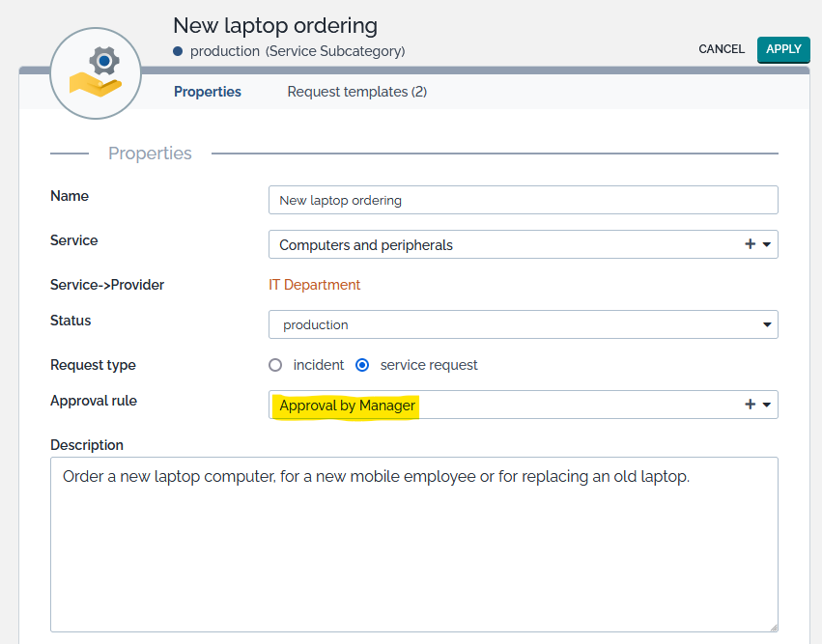The height and width of the screenshot is (644, 822).
Task: Click the blue production status dot
Action: 178,51
